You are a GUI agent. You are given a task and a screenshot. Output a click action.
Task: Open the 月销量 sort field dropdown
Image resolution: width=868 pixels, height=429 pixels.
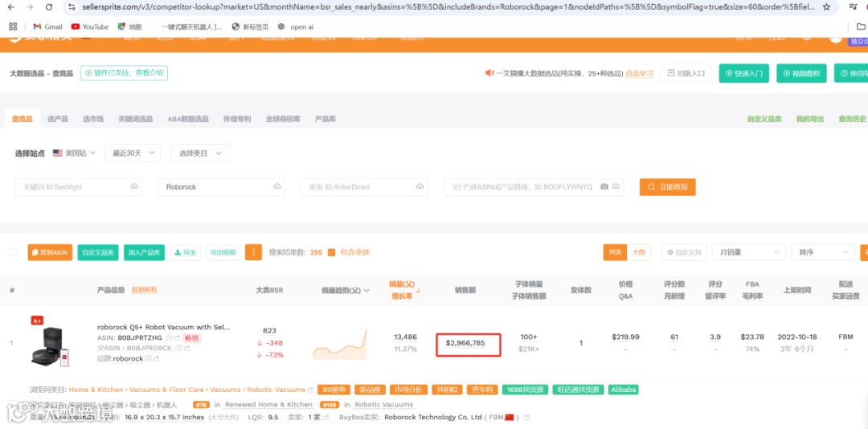click(x=749, y=252)
